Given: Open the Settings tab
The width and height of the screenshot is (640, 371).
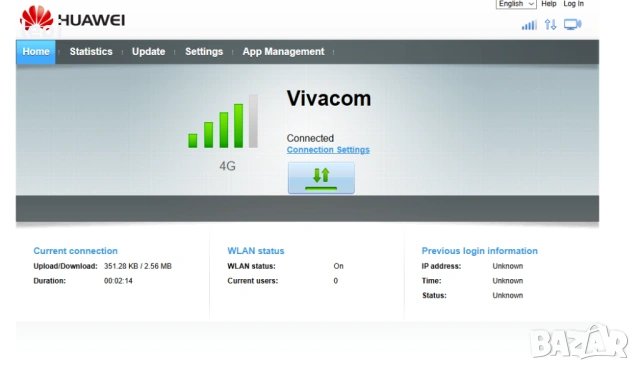Looking at the screenshot, I should [204, 52].
